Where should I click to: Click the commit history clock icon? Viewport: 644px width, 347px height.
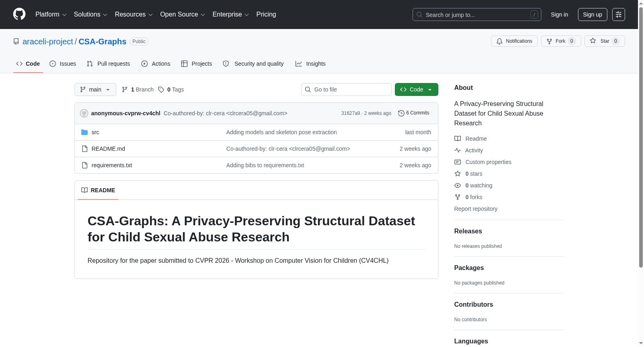pyautogui.click(x=401, y=113)
